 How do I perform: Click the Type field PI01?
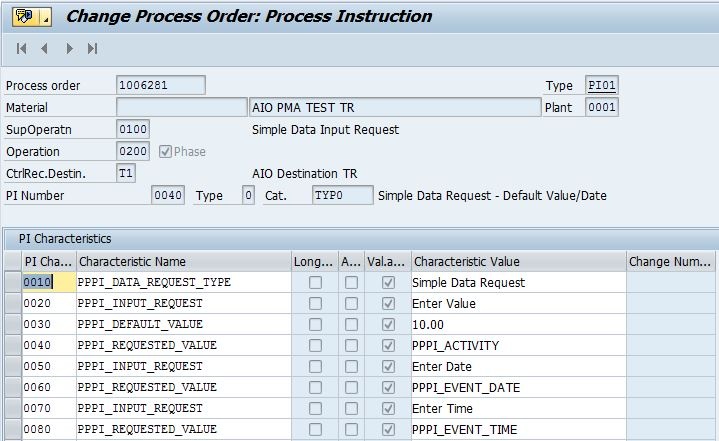click(602, 85)
